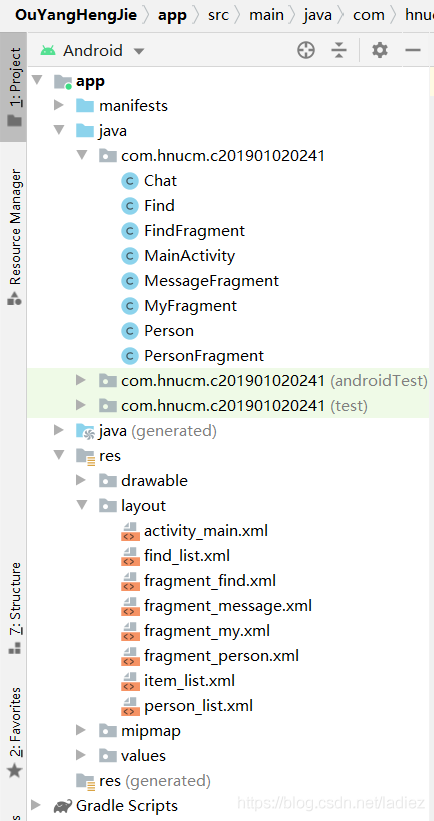Screen dimensions: 434x821
Task: Click the Android robot icon in the header
Action: (48, 50)
